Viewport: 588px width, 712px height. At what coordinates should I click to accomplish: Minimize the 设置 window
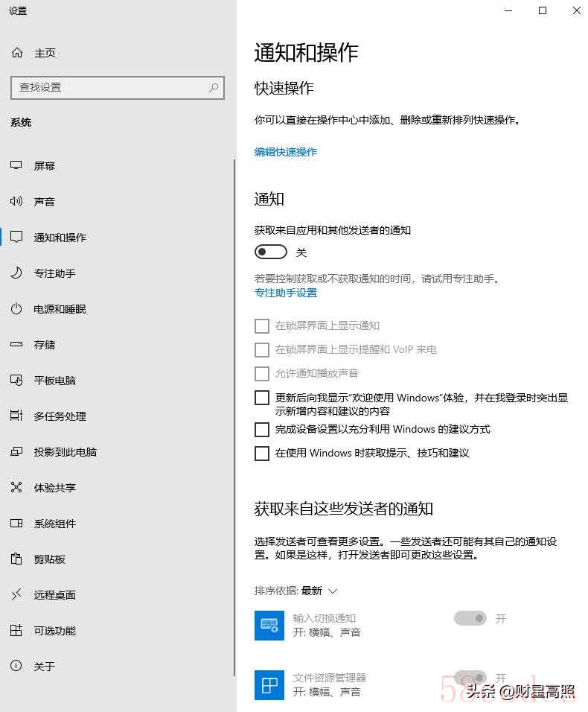(x=508, y=10)
